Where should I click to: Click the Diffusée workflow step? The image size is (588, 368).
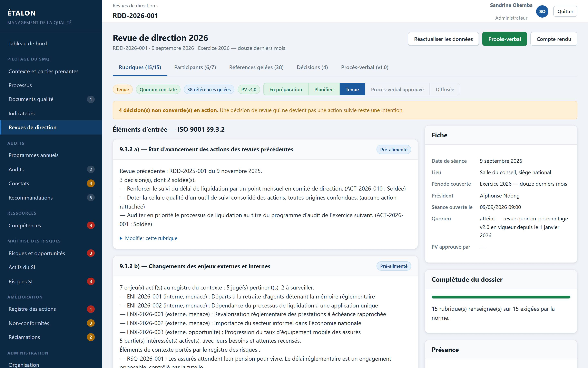click(445, 89)
